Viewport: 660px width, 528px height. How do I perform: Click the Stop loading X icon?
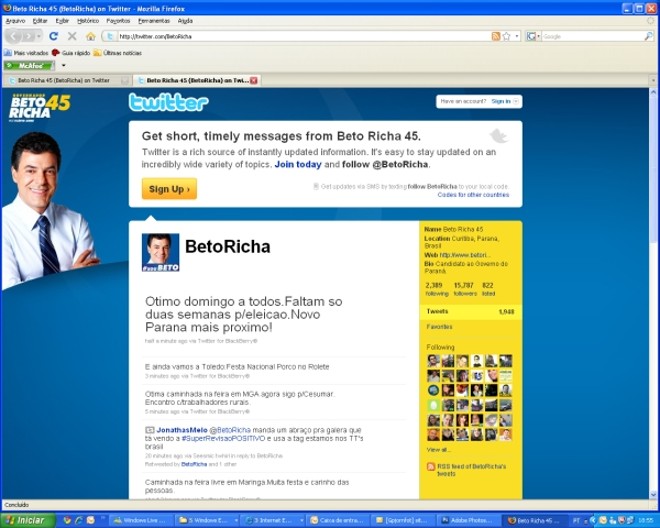[x=72, y=36]
